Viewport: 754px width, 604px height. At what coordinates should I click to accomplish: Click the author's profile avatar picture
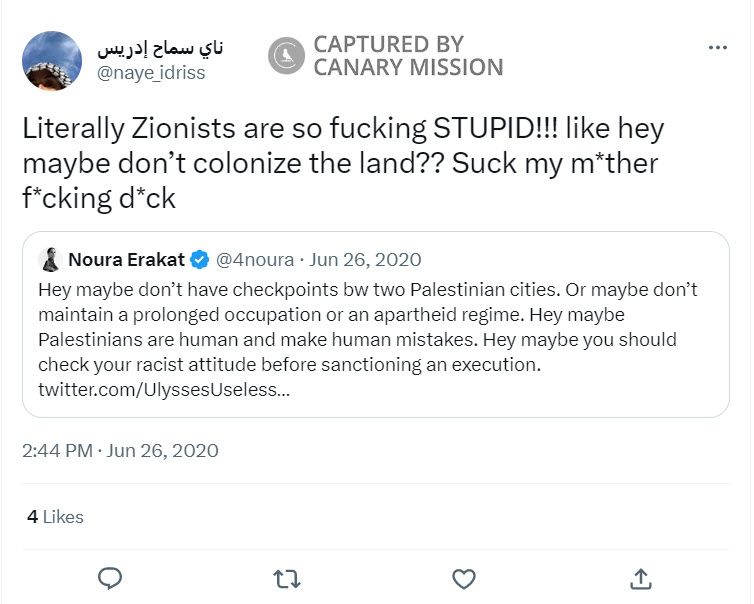point(51,60)
